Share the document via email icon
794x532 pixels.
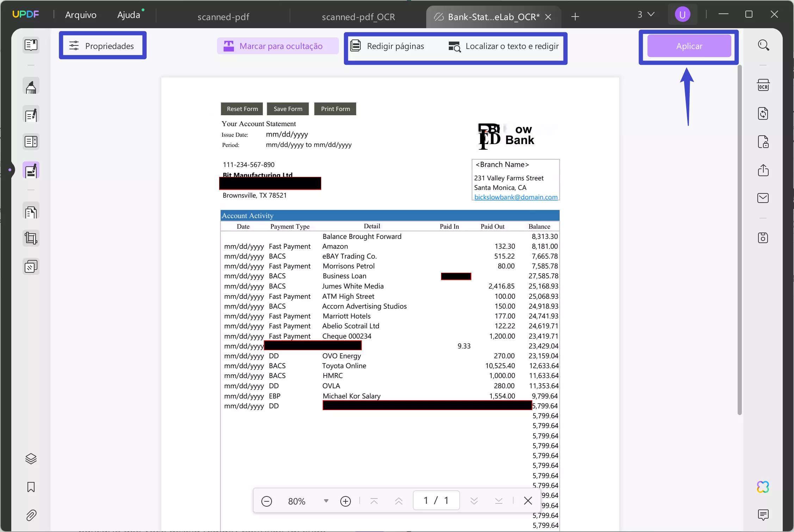tap(763, 198)
